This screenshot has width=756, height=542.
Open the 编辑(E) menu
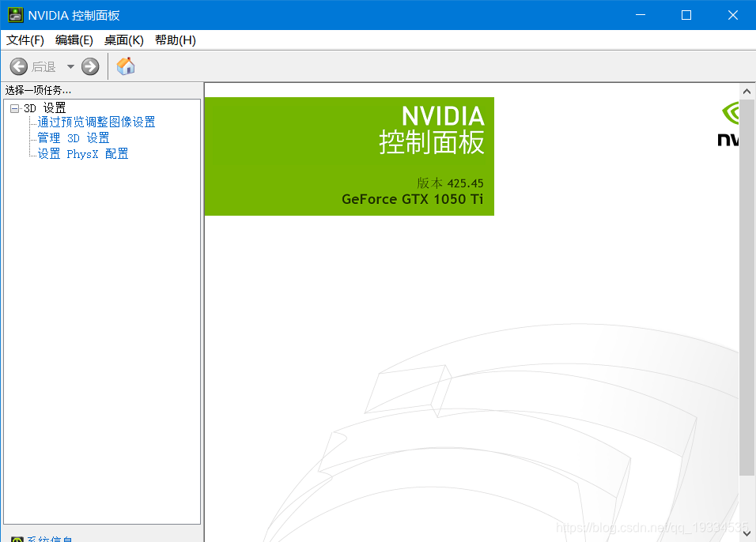pyautogui.click(x=74, y=40)
